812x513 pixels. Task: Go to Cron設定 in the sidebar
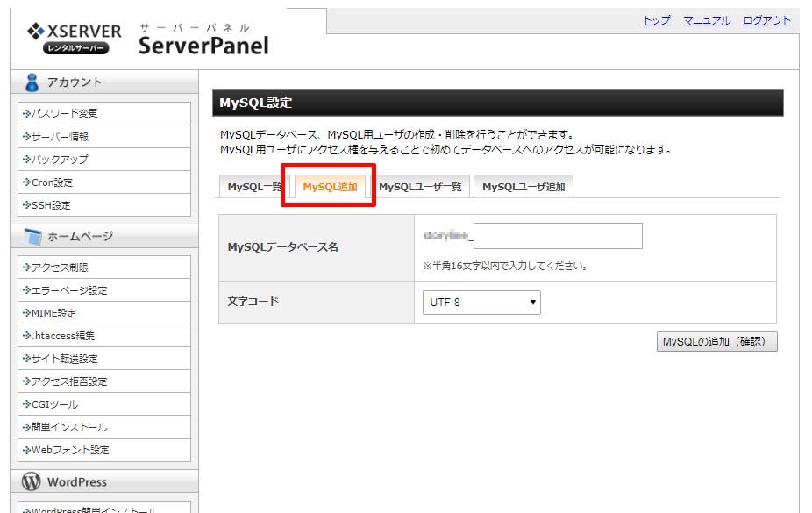click(x=53, y=182)
